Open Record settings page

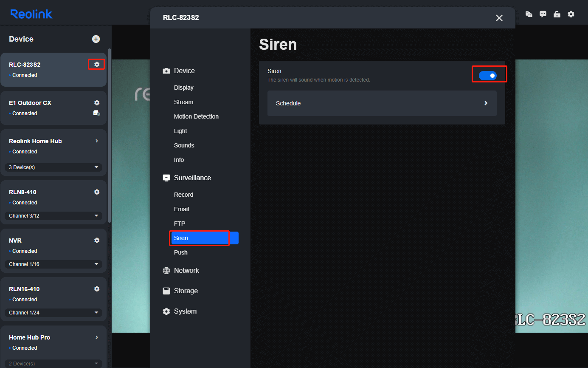coord(183,195)
